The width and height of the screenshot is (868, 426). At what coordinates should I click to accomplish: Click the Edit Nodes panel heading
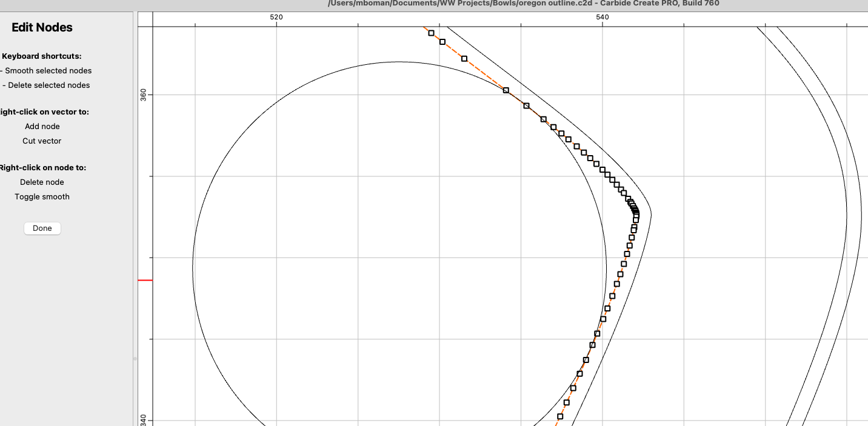point(42,27)
